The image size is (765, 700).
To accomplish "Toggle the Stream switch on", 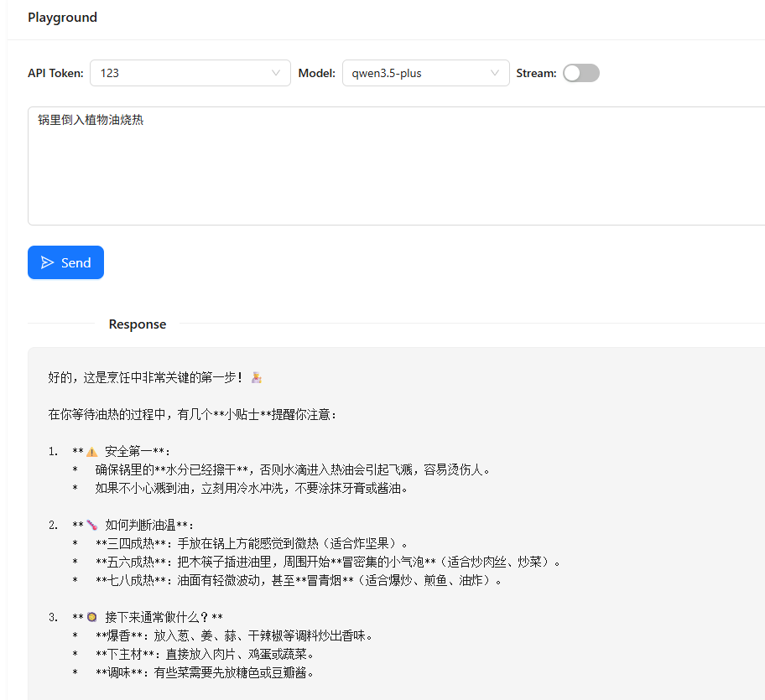I will pos(580,73).
